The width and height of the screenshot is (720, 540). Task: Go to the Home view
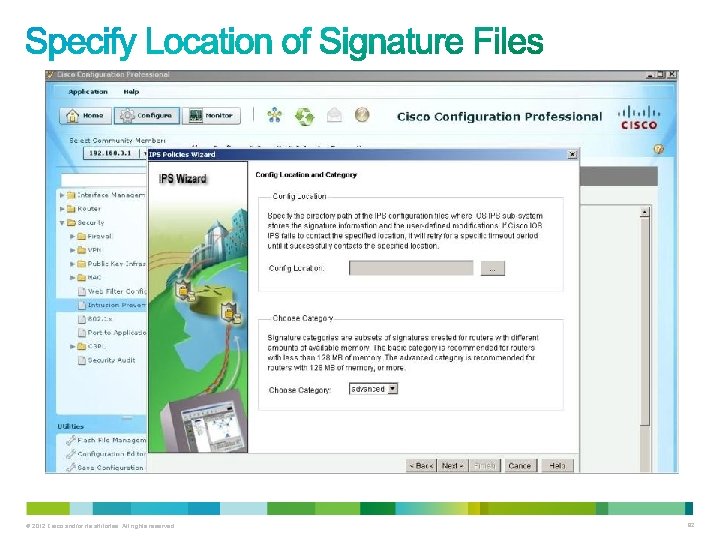(85, 116)
